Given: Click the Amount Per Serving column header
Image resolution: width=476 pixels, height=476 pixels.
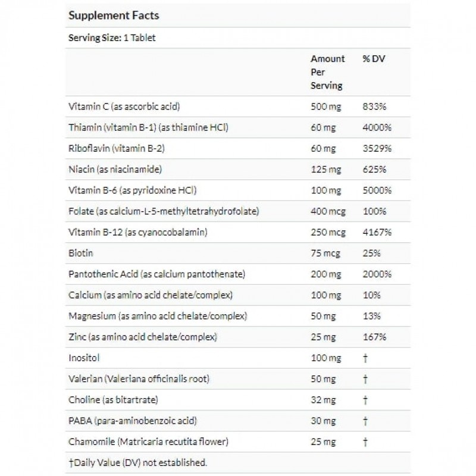Looking at the screenshot, I should 327,72.
